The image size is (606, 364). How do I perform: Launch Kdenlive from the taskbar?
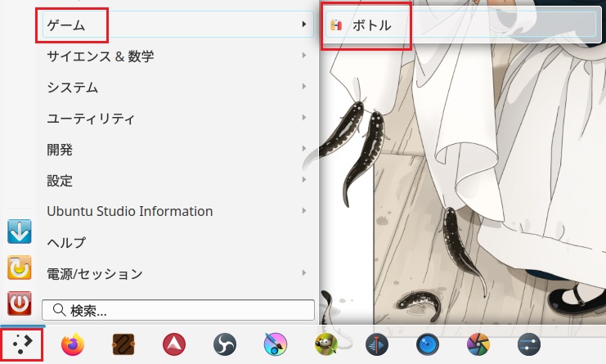click(377, 345)
